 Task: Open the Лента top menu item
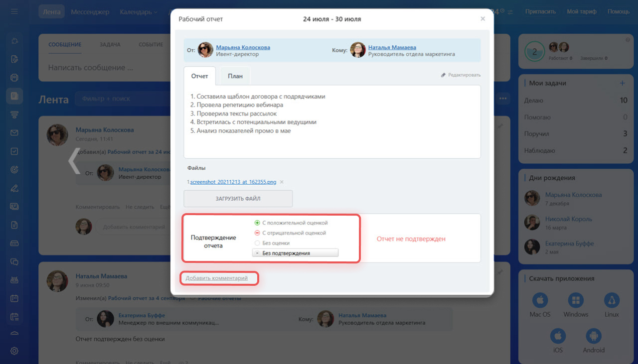pos(52,11)
